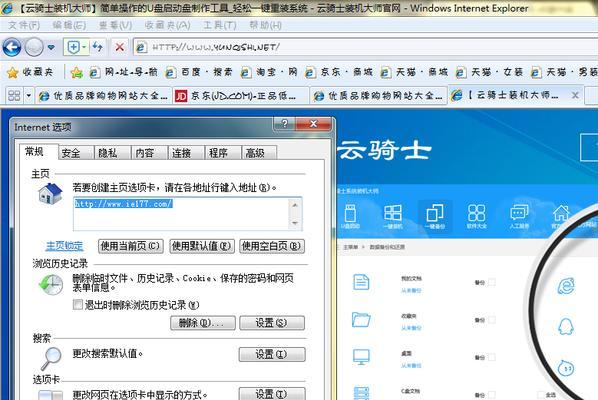Image resolution: width=598 pixels, height=400 pixels.
Task: Click the Quick Tabs grid icon
Action: coord(14,95)
